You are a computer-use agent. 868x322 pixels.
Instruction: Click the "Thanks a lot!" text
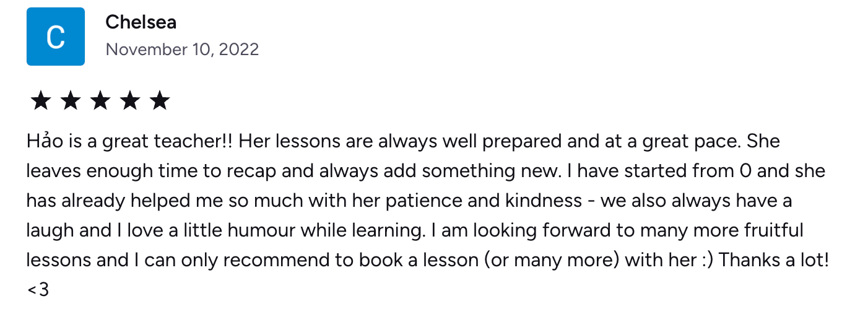[x=773, y=260]
